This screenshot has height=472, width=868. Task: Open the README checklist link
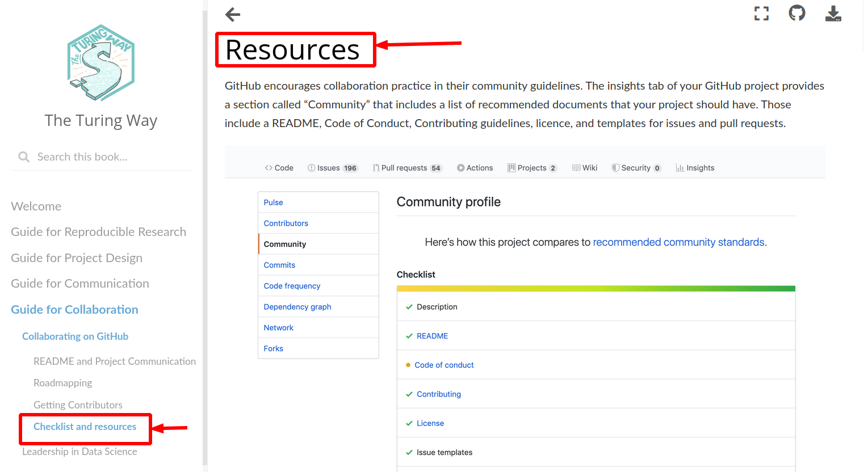pos(433,336)
